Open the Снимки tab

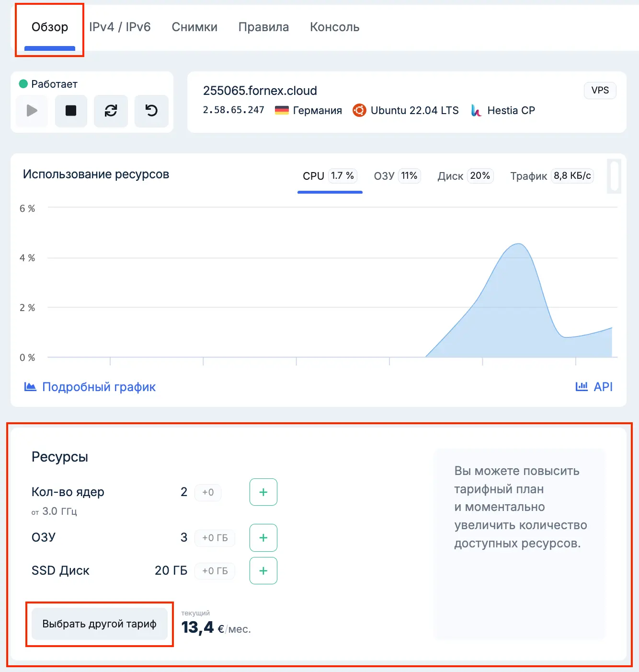pyautogui.click(x=194, y=27)
